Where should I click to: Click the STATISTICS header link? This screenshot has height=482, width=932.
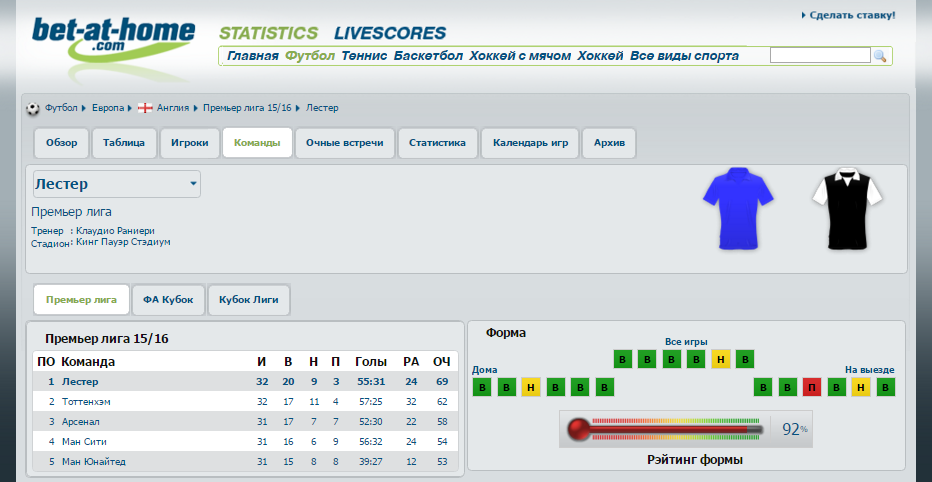point(269,33)
